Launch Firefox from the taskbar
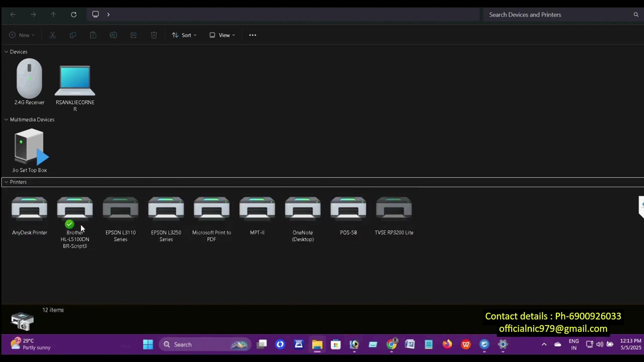 (x=447, y=344)
